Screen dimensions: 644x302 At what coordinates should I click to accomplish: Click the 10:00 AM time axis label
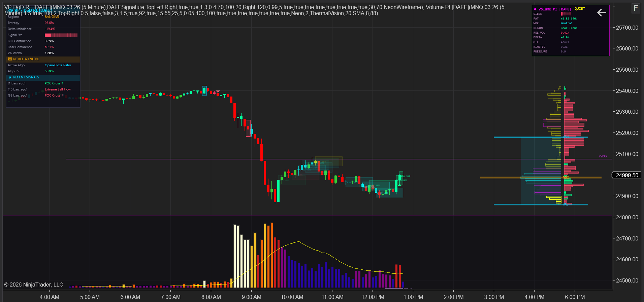292,297
